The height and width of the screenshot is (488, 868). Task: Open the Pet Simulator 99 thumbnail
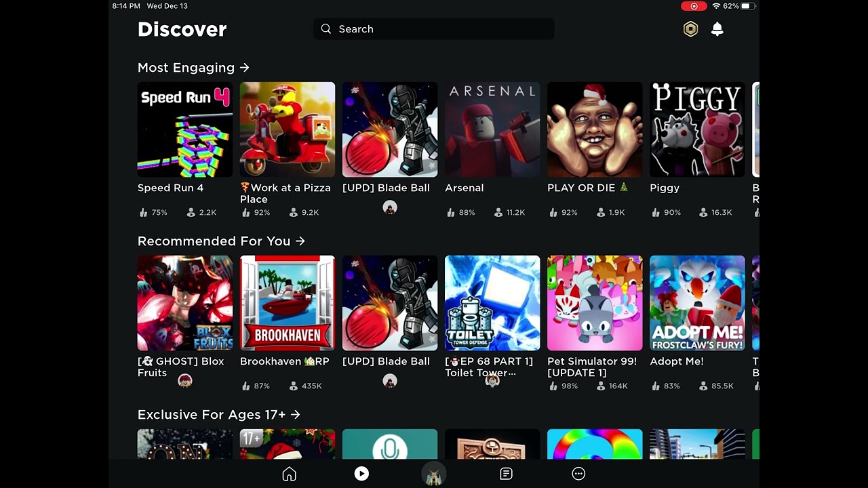pyautogui.click(x=595, y=303)
